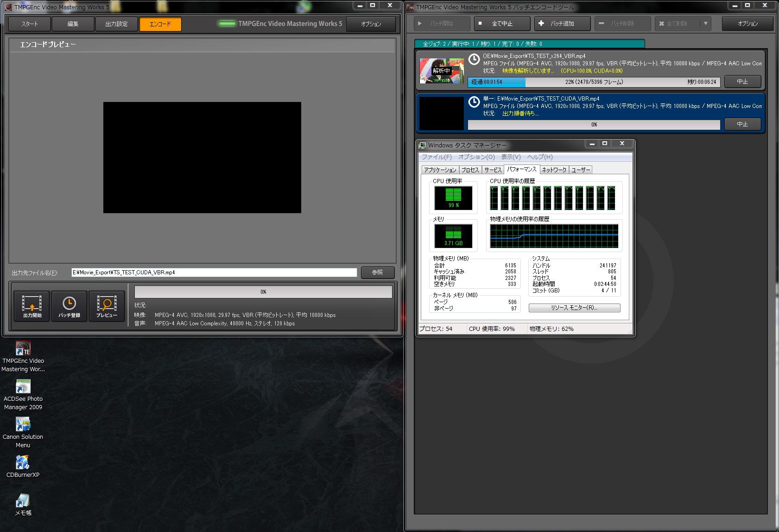779x532 pixels.
Task: Click the TS_TEST_x264_VBR.mp4 job filename
Action: pyautogui.click(x=534, y=56)
